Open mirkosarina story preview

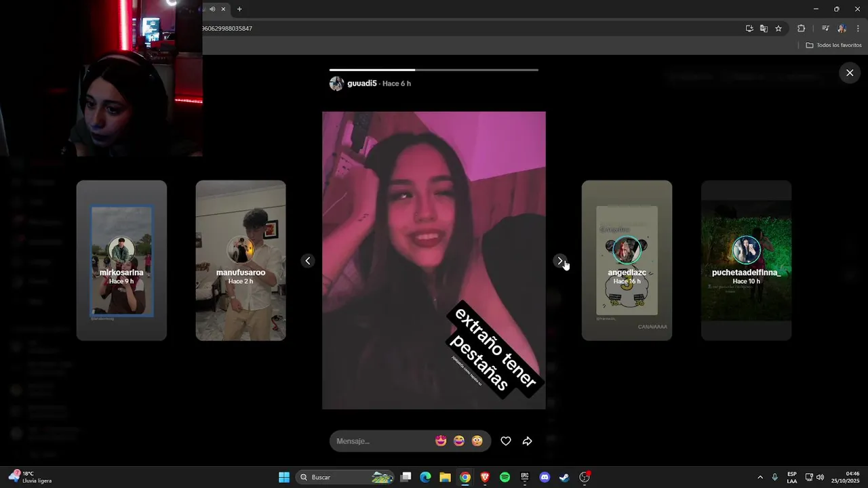121,260
